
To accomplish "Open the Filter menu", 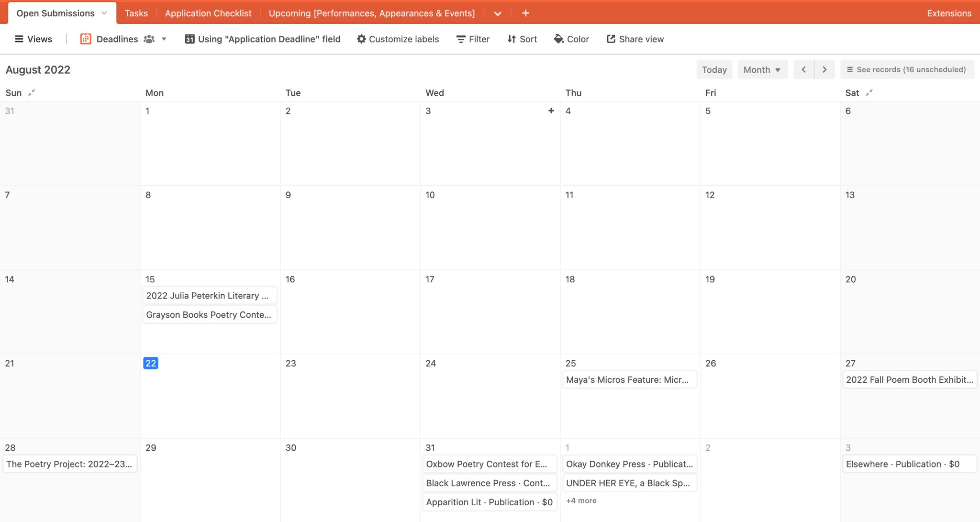I will (x=473, y=39).
